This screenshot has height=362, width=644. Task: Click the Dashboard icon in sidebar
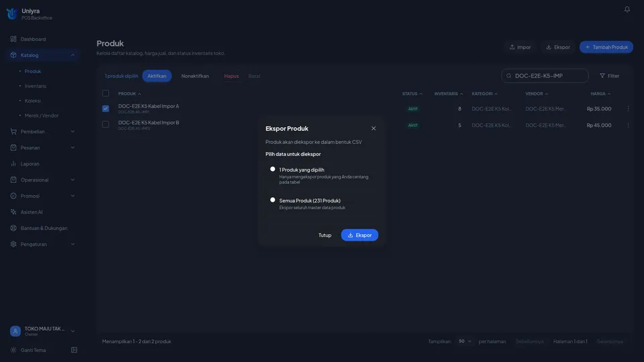pos(13,39)
